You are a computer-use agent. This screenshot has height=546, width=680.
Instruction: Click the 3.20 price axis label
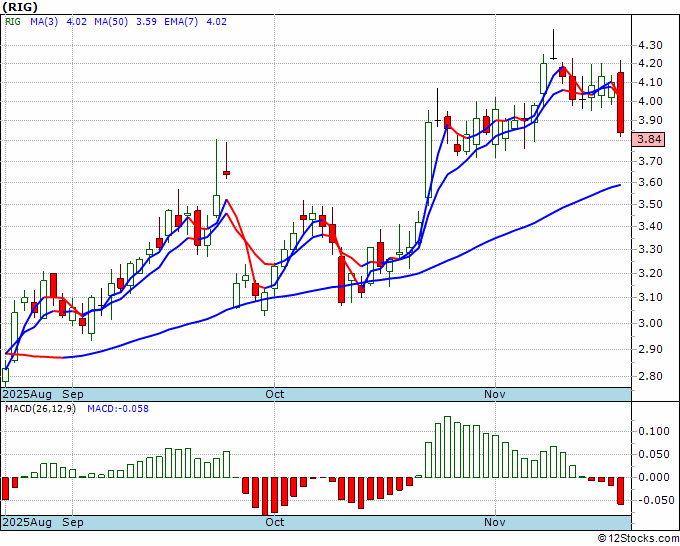(x=650, y=273)
